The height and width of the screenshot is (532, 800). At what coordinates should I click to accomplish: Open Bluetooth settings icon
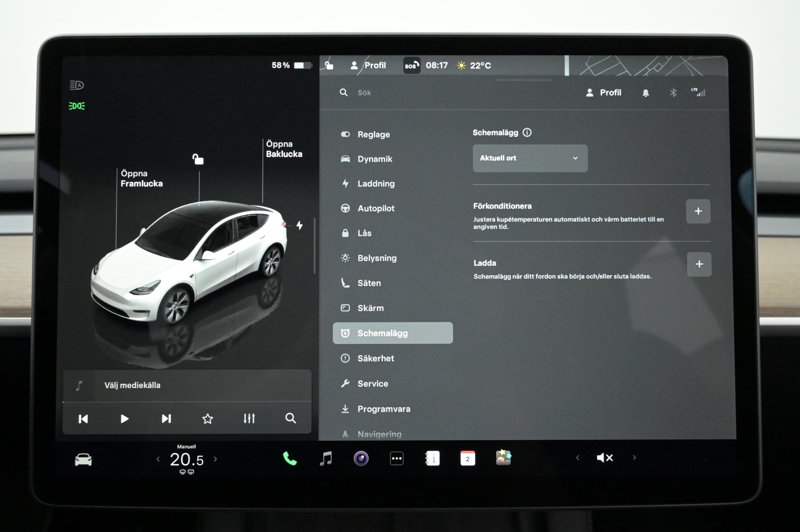[673, 93]
